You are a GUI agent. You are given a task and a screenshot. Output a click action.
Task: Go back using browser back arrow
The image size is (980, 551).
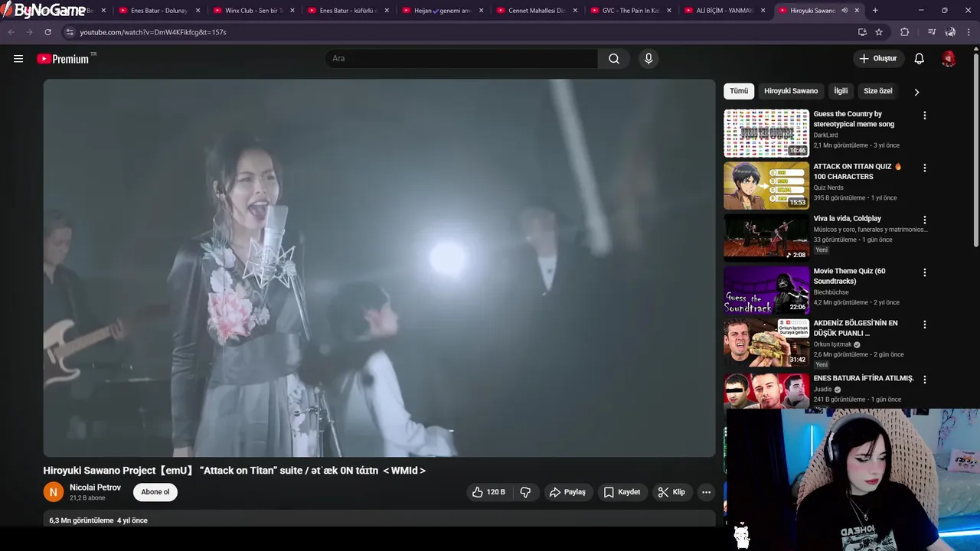(11, 32)
